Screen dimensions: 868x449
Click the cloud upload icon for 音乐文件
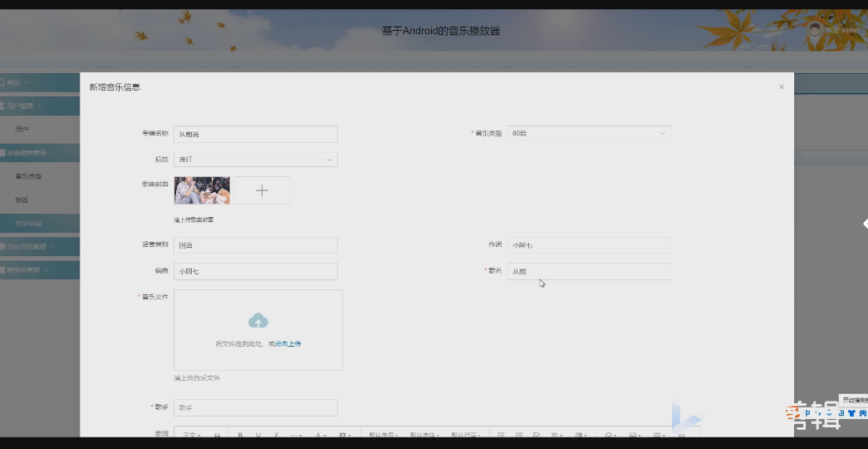pyautogui.click(x=258, y=320)
